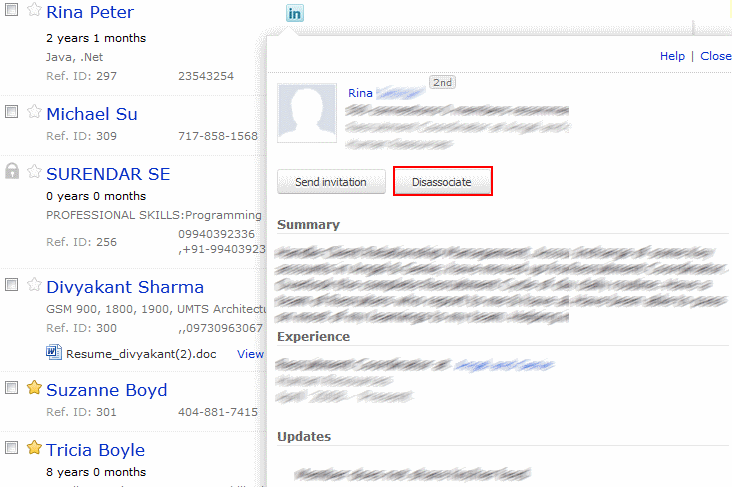Unstar the Suzanne Boyd candidate
Viewport: 732px width, 487px height.
pyautogui.click(x=34, y=388)
